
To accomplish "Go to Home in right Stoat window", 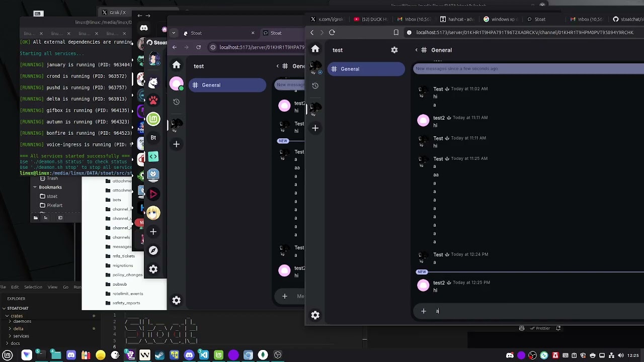I will 315,49.
